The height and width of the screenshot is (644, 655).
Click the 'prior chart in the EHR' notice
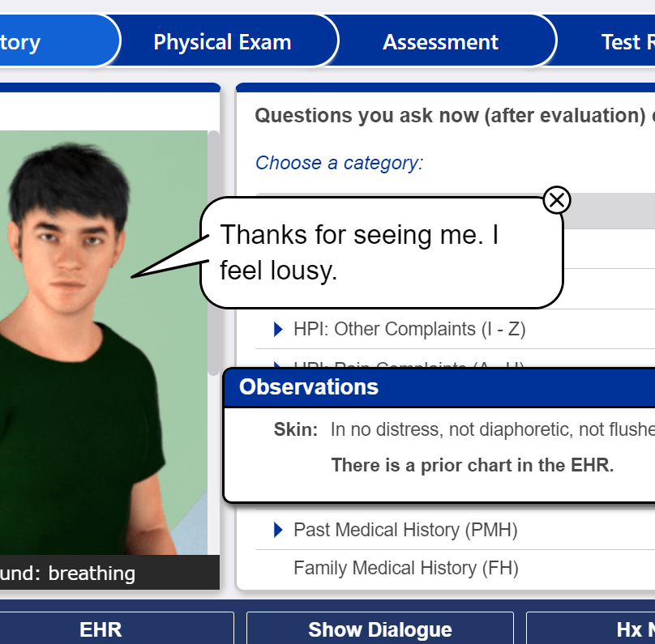click(x=473, y=465)
